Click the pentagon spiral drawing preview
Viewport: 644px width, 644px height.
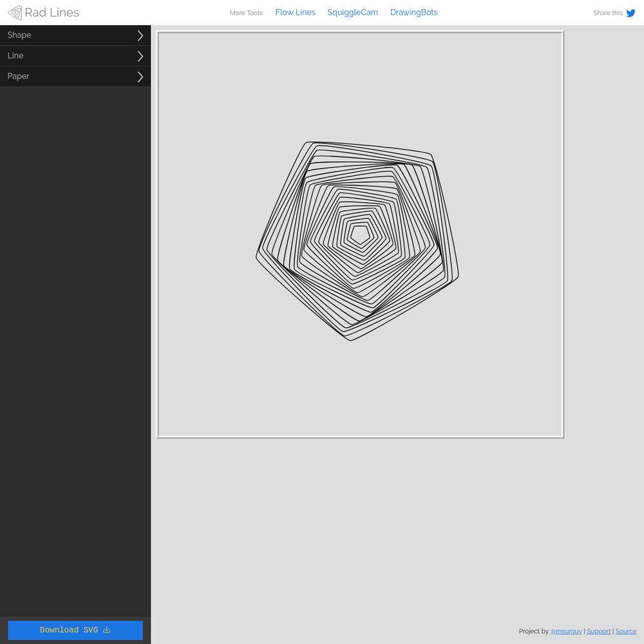coord(357,241)
